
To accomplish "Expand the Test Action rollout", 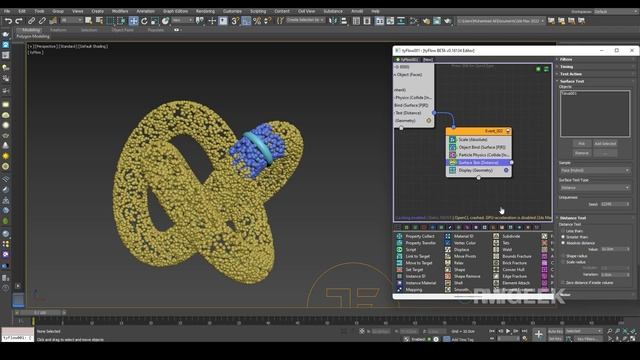I will (571, 74).
